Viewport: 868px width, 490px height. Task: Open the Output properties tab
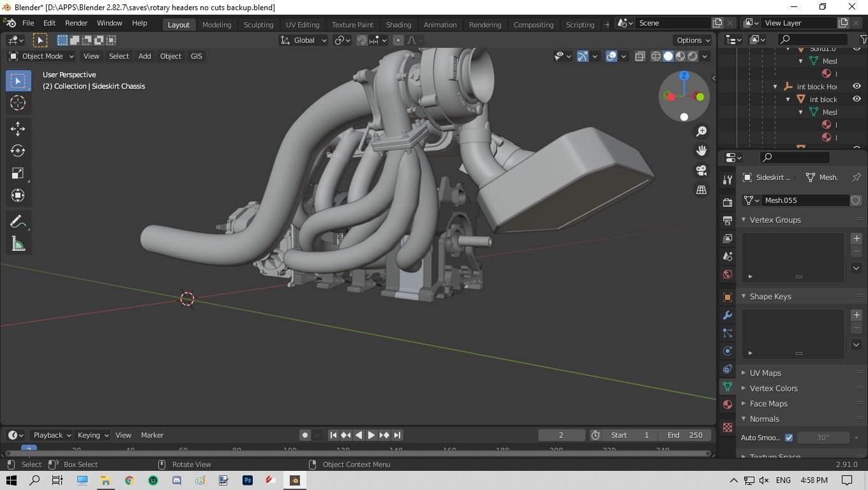[x=728, y=221]
